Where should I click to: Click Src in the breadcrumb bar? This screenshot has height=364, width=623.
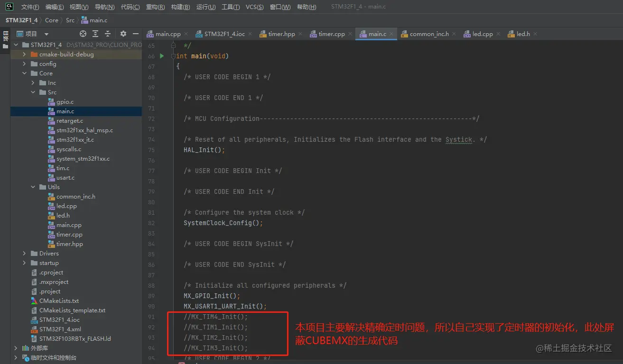pyautogui.click(x=70, y=20)
